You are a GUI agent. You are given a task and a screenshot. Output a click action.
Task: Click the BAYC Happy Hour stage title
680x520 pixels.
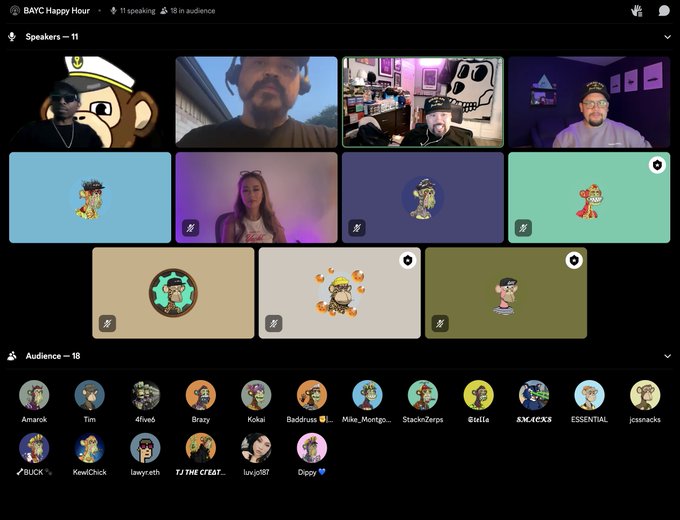tap(56, 10)
